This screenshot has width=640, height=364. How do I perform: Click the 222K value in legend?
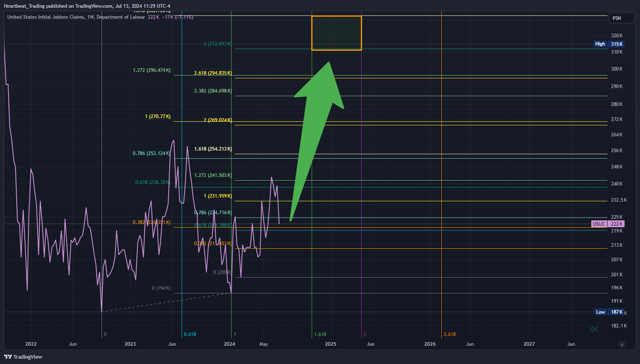click(x=154, y=17)
